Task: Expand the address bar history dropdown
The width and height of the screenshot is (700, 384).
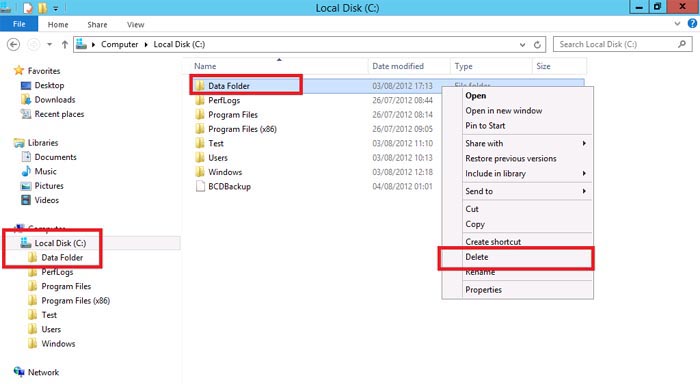Action: [522, 45]
